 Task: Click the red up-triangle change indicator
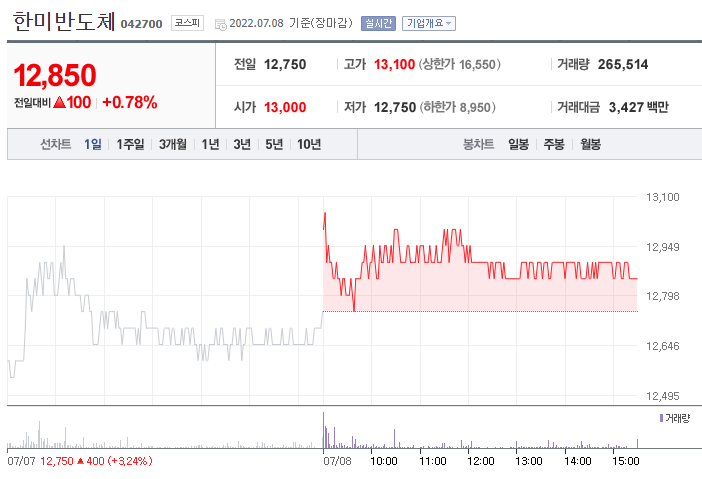pos(60,103)
